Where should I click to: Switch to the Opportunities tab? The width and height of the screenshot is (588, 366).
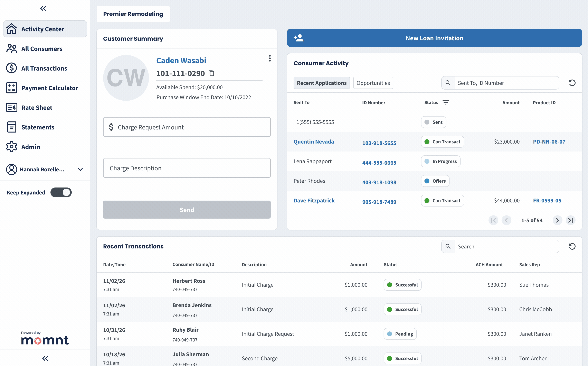(373, 83)
